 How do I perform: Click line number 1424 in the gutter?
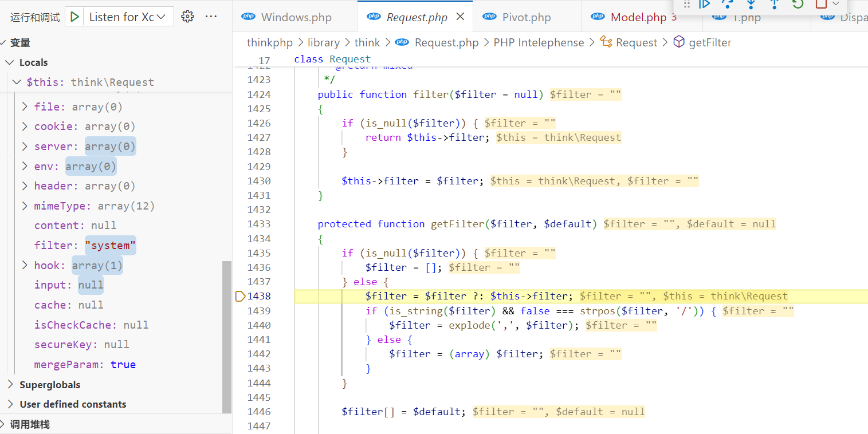[x=259, y=94]
